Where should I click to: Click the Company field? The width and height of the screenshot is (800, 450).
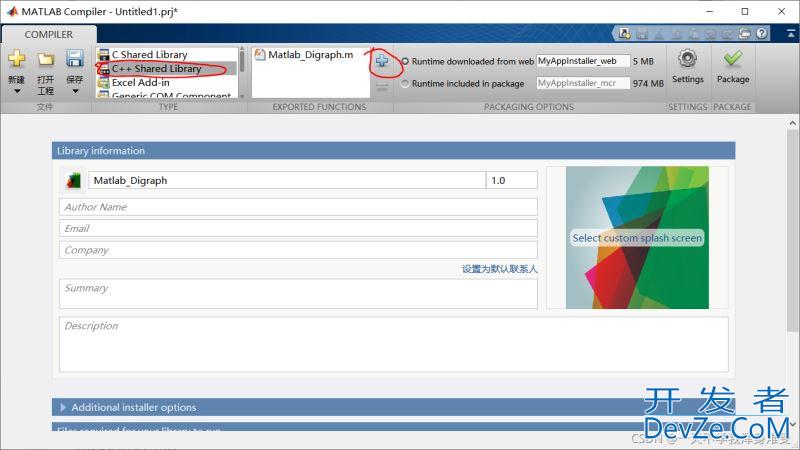(298, 250)
